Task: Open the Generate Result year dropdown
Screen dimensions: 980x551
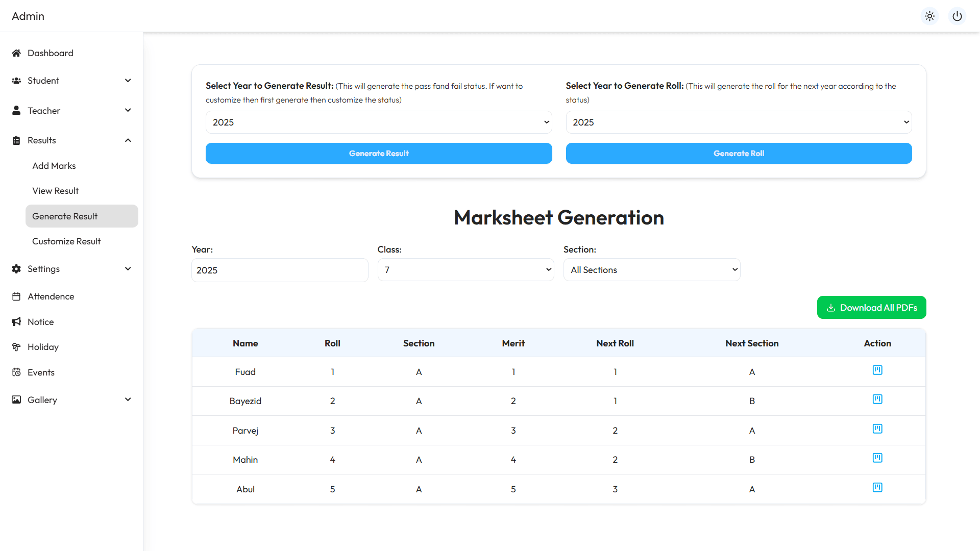Action: pyautogui.click(x=379, y=122)
